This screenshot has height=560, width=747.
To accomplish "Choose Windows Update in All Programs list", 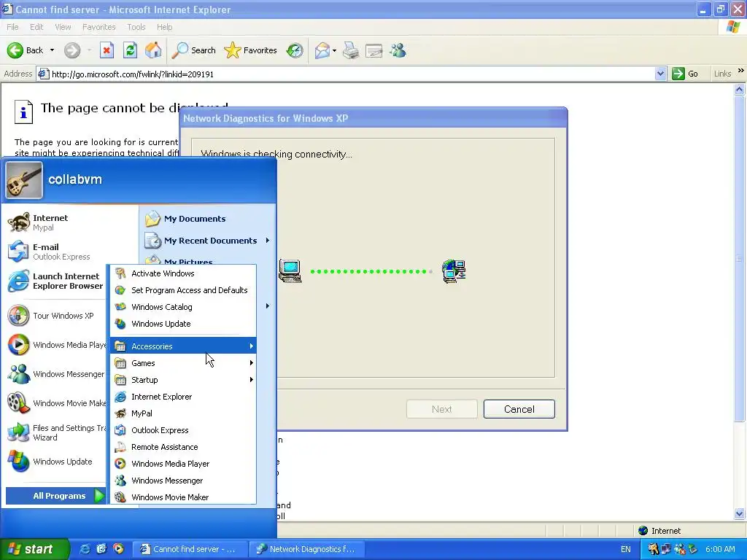I will click(183, 324).
